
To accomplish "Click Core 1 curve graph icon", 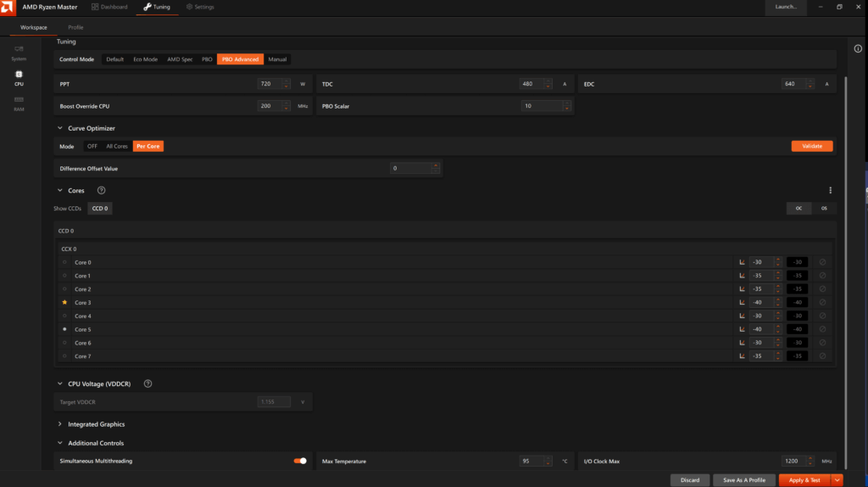I will coord(742,276).
